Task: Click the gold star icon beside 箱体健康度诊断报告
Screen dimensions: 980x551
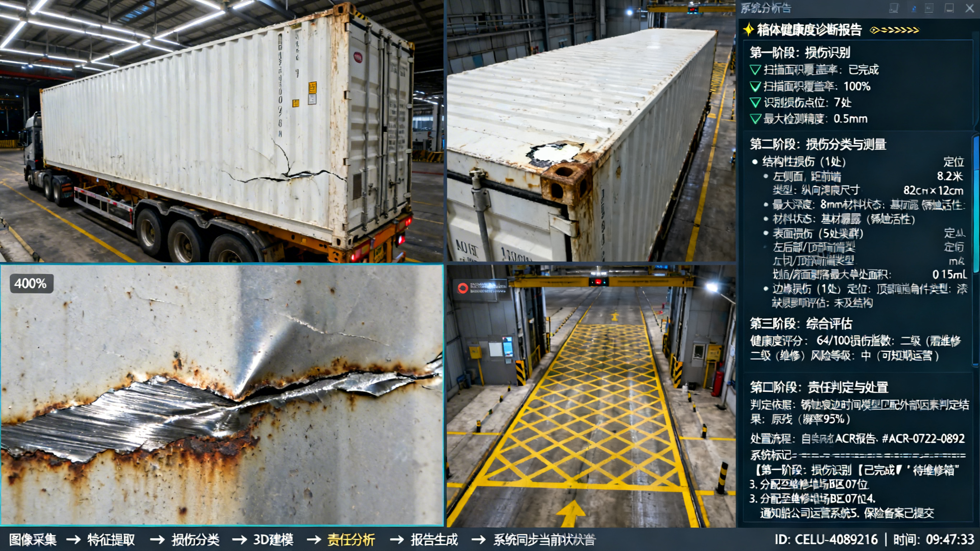Action: click(x=748, y=30)
